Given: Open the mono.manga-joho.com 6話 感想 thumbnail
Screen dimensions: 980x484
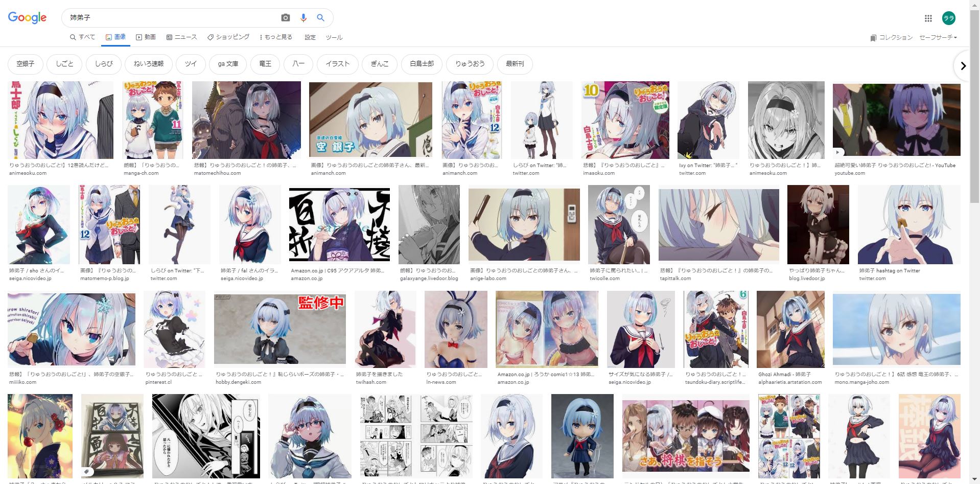Looking at the screenshot, I should point(897,329).
